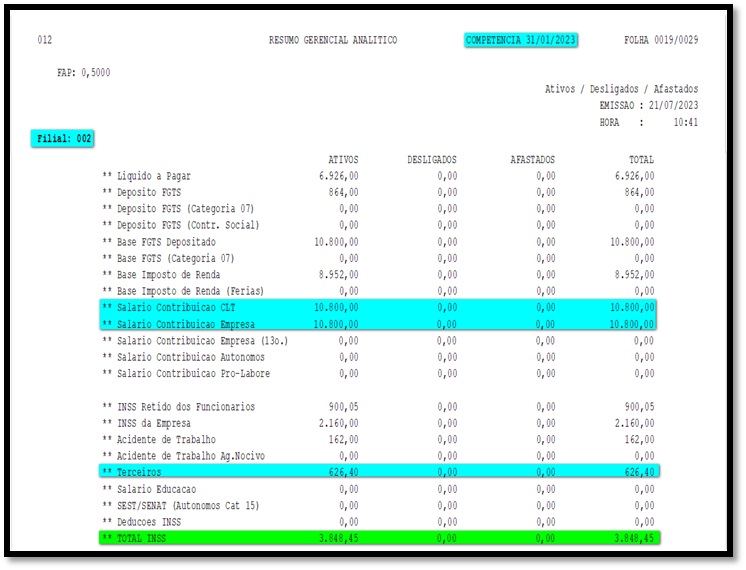Select the Base Imposto de Renda (Ferias) label
Image resolution: width=746 pixels, height=570 pixels.
point(190,291)
